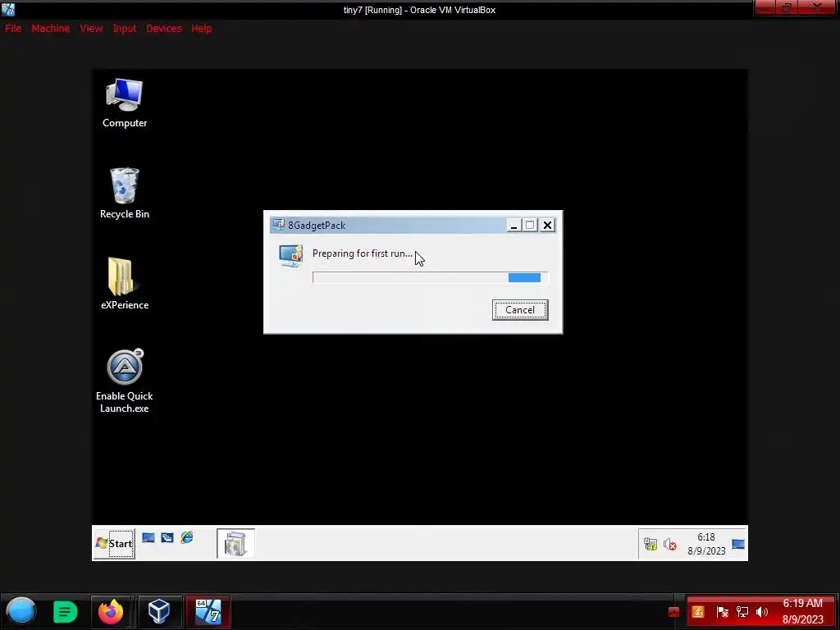Open the VirtualBox Input menu
This screenshot has width=840, height=630.
coord(125,29)
